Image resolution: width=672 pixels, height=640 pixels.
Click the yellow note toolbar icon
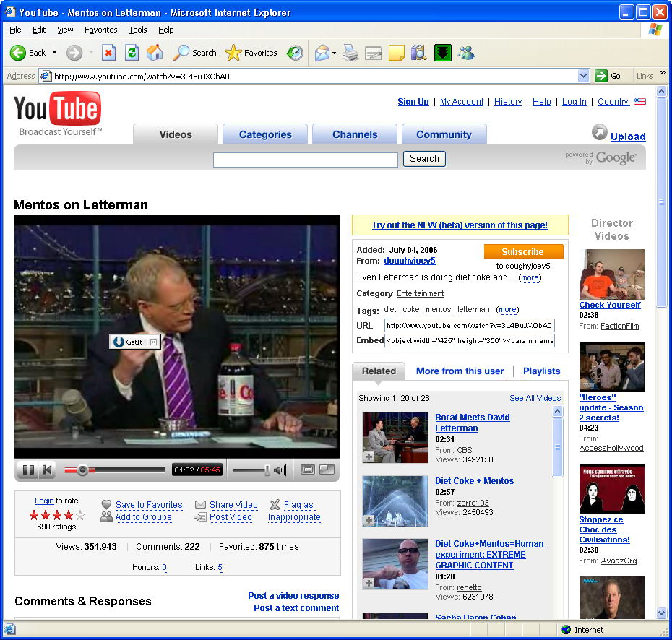[397, 53]
